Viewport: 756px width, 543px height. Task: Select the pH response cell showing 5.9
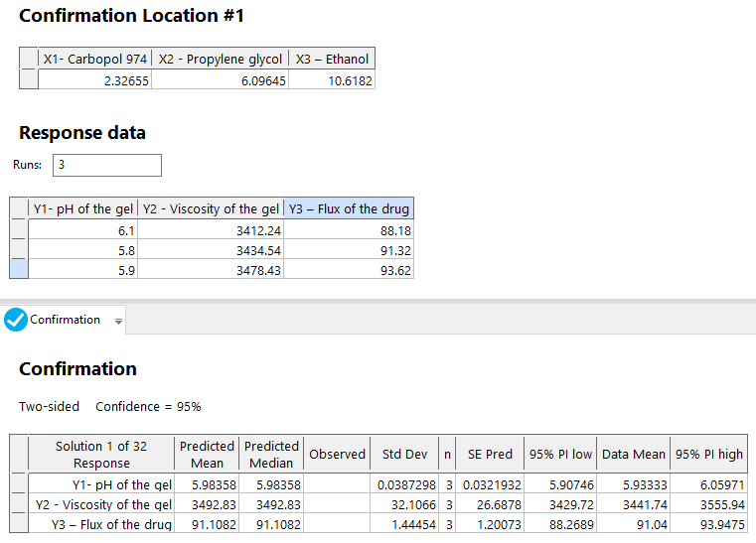pyautogui.click(x=83, y=270)
